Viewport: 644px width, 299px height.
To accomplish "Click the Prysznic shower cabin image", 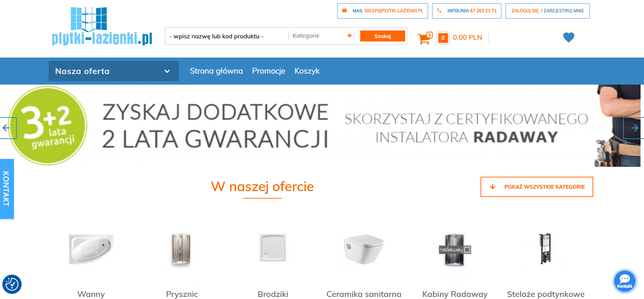I will coord(181,249).
